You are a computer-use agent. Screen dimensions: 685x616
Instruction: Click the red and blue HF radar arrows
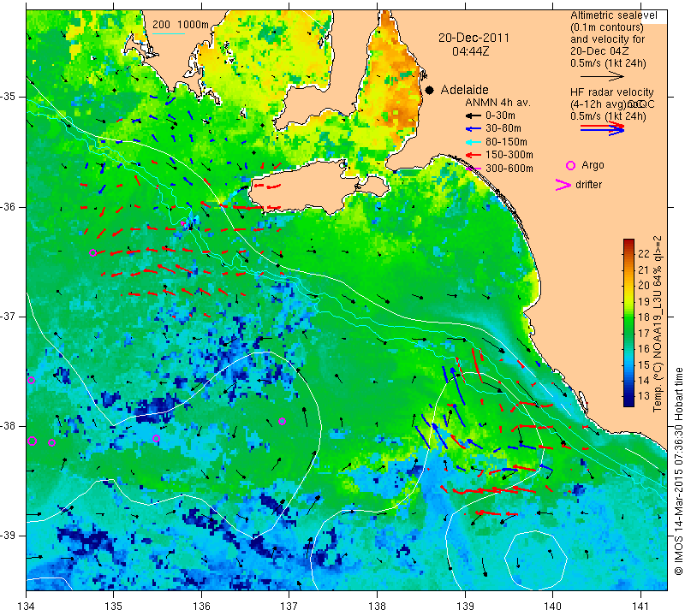603,128
